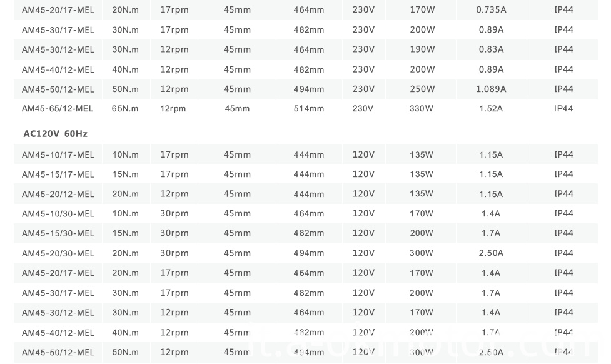Click the 0.83A current cell

pos(491,49)
